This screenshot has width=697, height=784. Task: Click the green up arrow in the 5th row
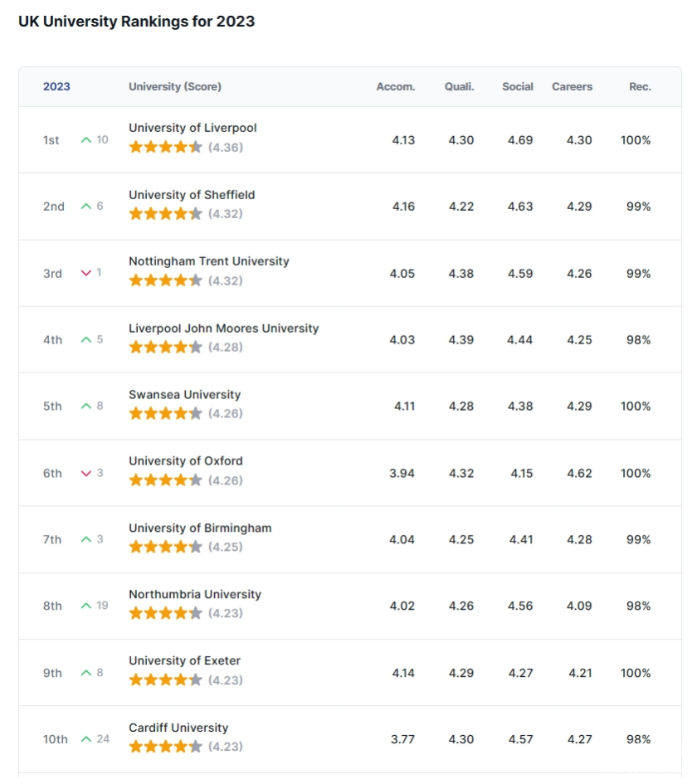(86, 407)
